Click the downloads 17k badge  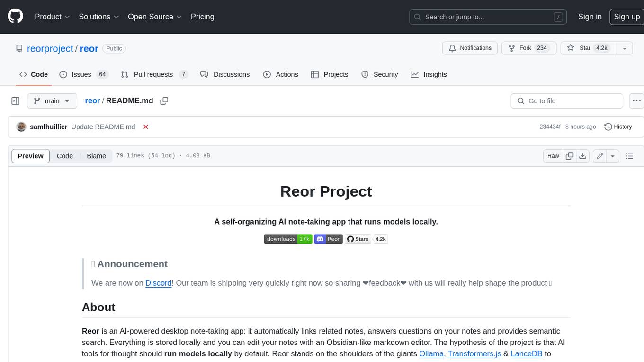point(288,239)
